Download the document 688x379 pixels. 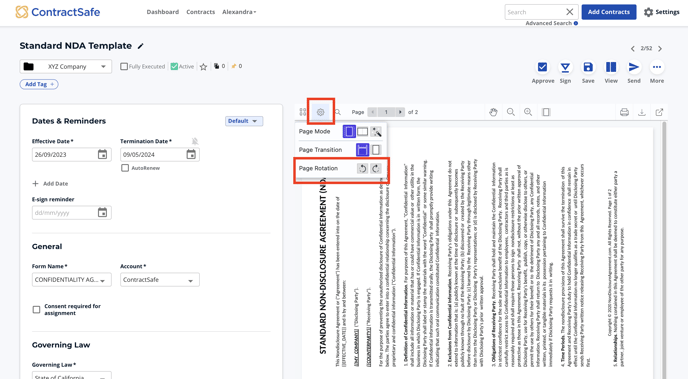(x=641, y=112)
